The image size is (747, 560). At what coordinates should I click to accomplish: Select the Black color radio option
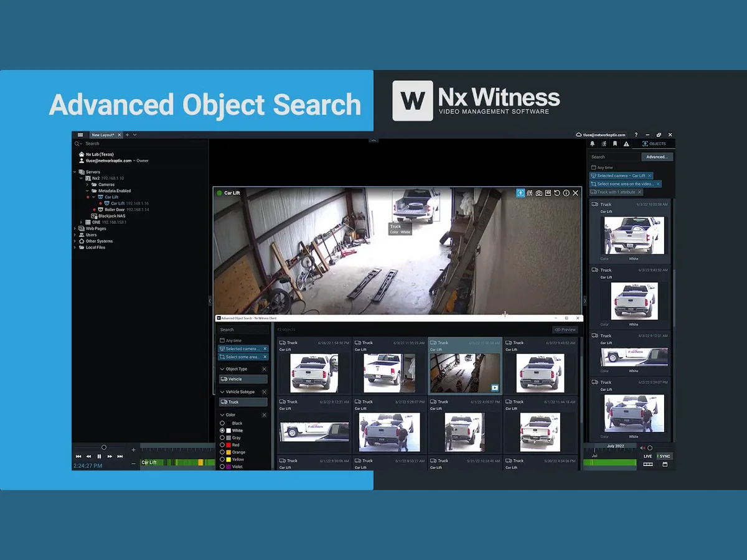[223, 423]
